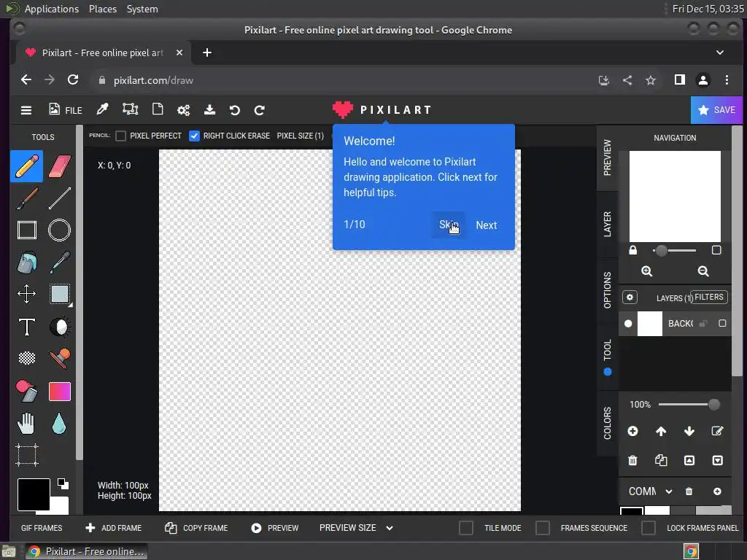The height and width of the screenshot is (560, 747).
Task: Select the Circle shape tool
Action: coord(60,230)
